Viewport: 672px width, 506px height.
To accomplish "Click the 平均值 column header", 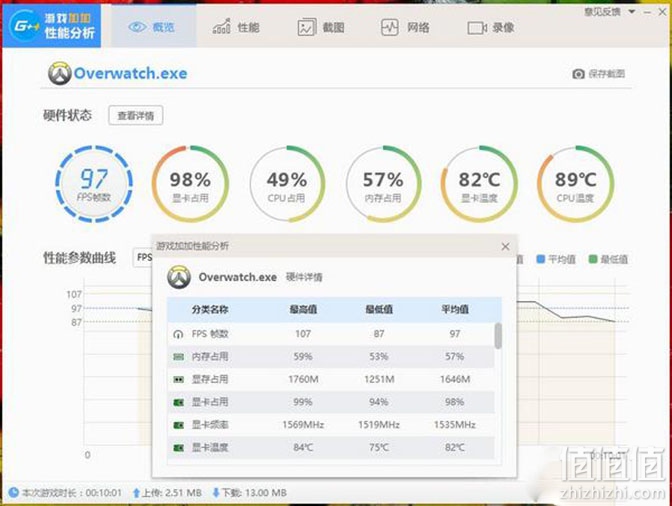I will pyautogui.click(x=455, y=309).
